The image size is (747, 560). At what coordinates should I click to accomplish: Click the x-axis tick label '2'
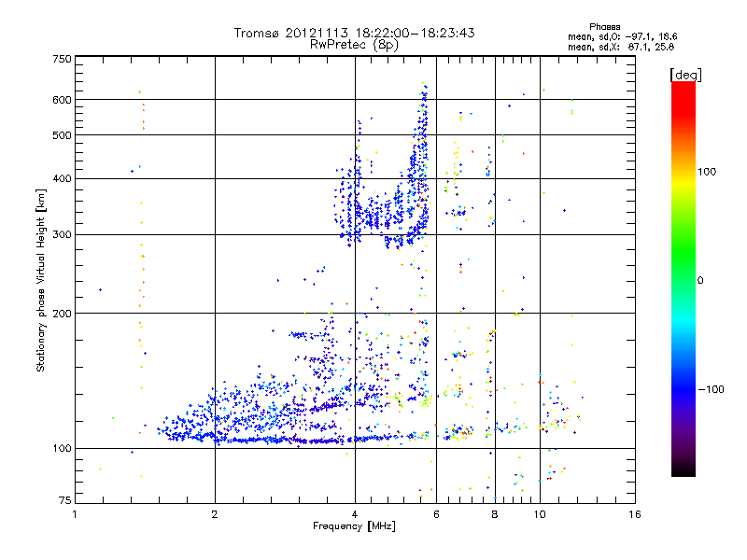(x=215, y=514)
